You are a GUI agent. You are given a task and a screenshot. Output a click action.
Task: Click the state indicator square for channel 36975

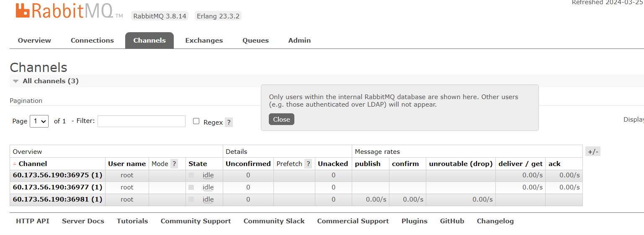click(x=191, y=175)
